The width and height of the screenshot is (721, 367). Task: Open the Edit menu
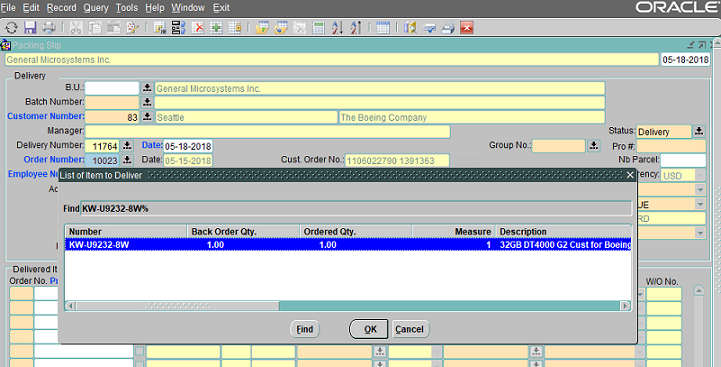31,8
